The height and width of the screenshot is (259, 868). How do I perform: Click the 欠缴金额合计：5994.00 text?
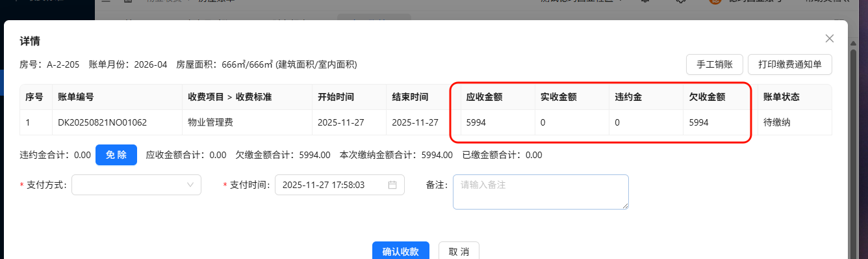coord(283,155)
